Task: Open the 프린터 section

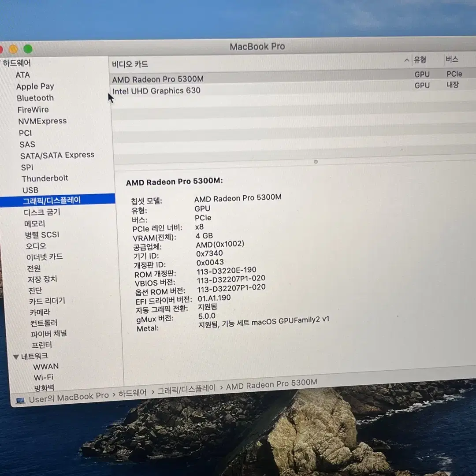Action: pyautogui.click(x=41, y=345)
